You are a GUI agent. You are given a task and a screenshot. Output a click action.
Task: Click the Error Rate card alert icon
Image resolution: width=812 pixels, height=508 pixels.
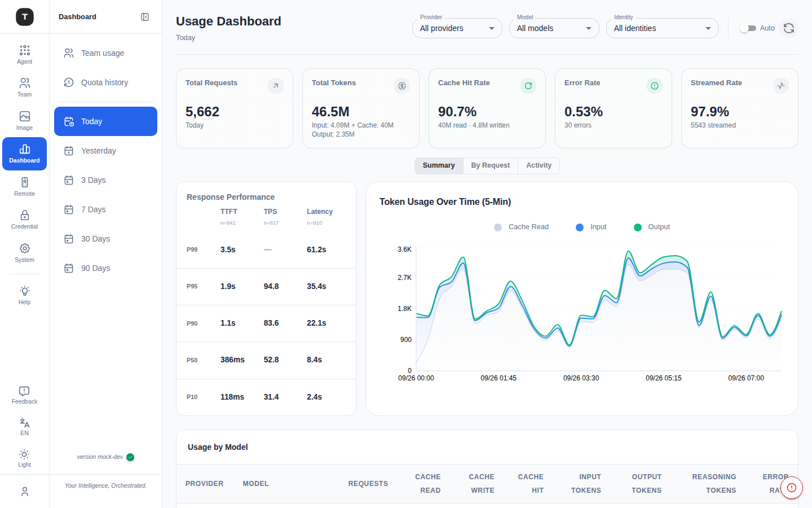[x=655, y=86]
